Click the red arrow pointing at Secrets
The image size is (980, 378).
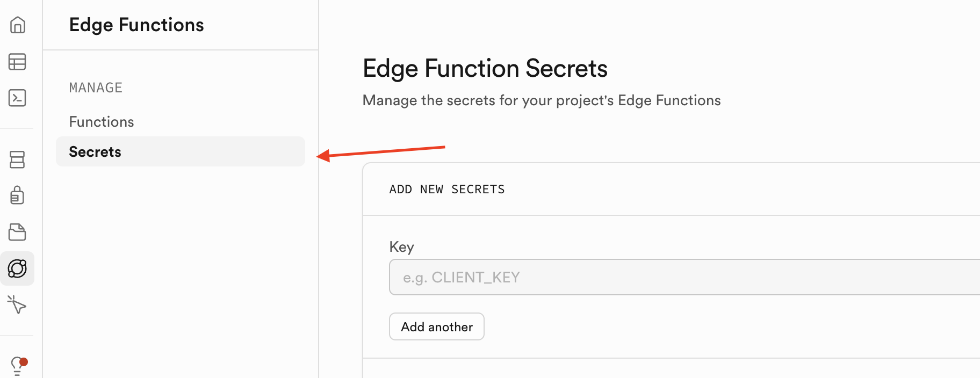click(x=381, y=152)
